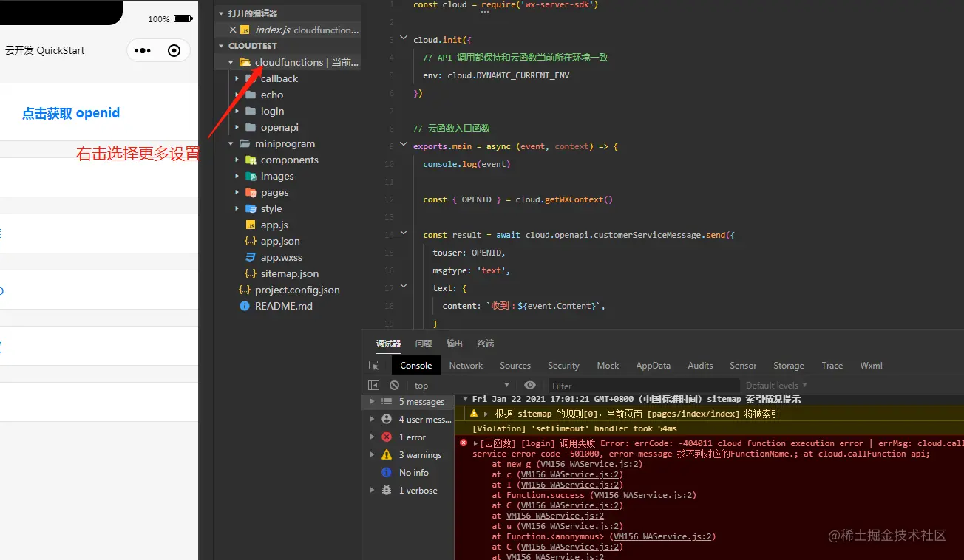The image size is (964, 560).
Task: Clear the console with the clear icon
Action: (395, 385)
